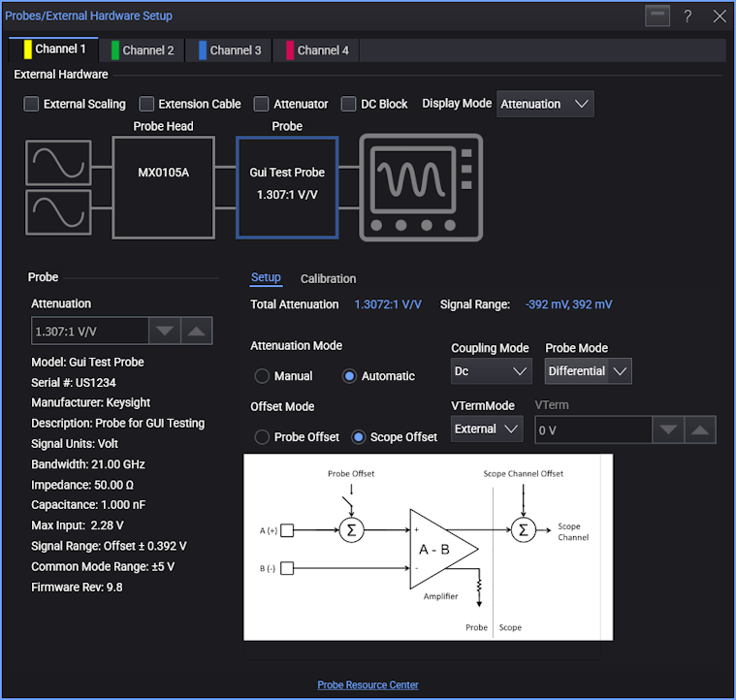Decrease probe attenuation with down arrow
Screen dimensions: 736x700
click(x=163, y=331)
